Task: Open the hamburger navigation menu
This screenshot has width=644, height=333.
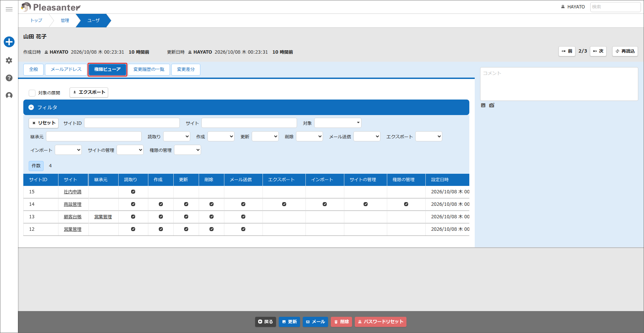Action: pyautogui.click(x=9, y=9)
